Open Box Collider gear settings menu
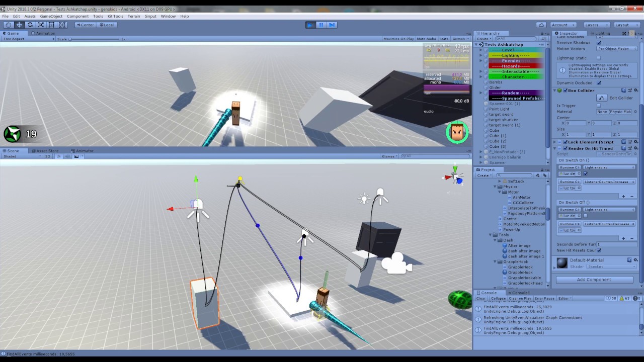644x362 pixels. point(635,90)
